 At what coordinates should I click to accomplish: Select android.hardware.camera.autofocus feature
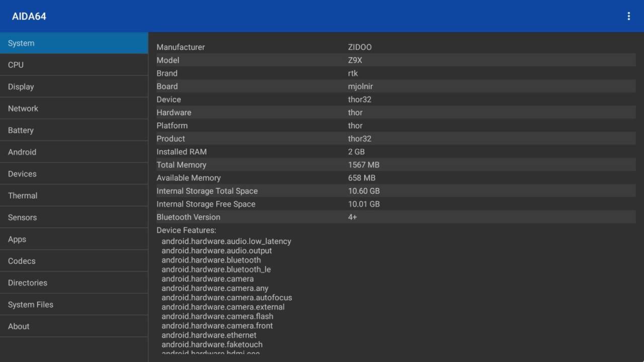tap(226, 298)
